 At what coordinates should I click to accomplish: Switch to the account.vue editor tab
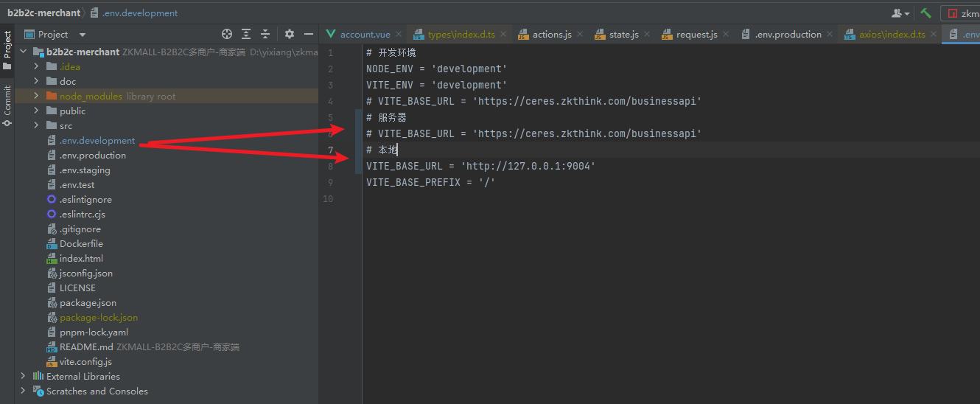coord(365,35)
